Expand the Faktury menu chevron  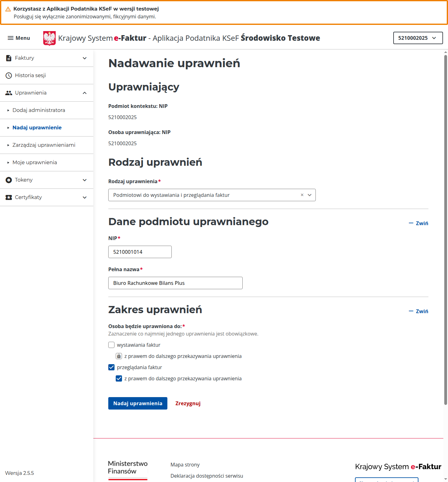pos(85,58)
